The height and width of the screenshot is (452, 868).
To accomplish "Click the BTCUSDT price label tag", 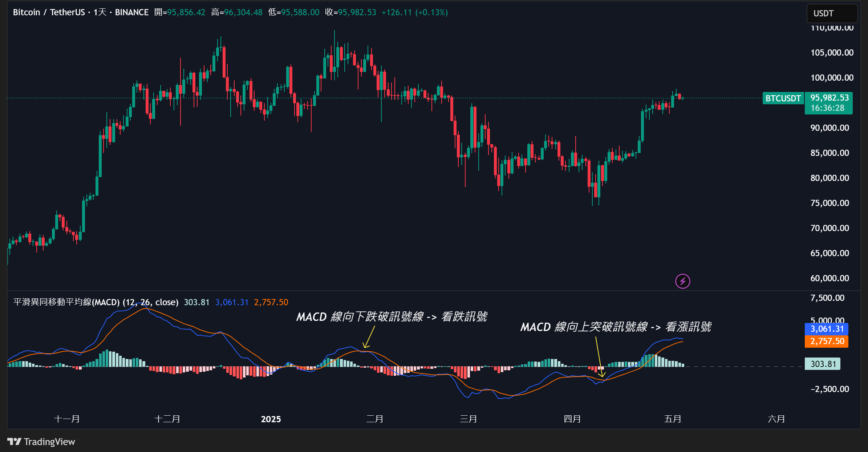I will click(783, 98).
